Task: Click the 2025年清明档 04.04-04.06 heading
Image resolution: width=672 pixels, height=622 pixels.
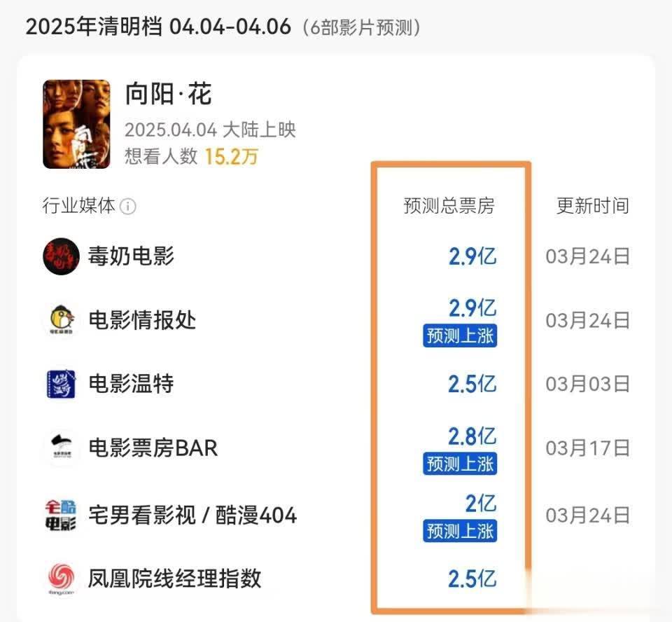Action: (x=158, y=27)
